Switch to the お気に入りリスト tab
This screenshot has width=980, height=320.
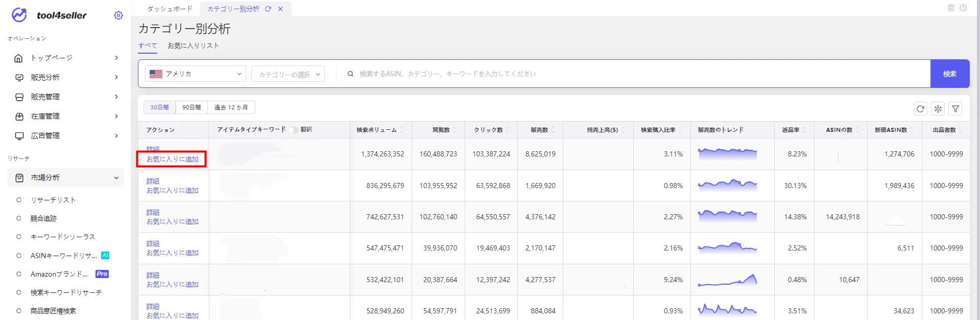pos(194,45)
